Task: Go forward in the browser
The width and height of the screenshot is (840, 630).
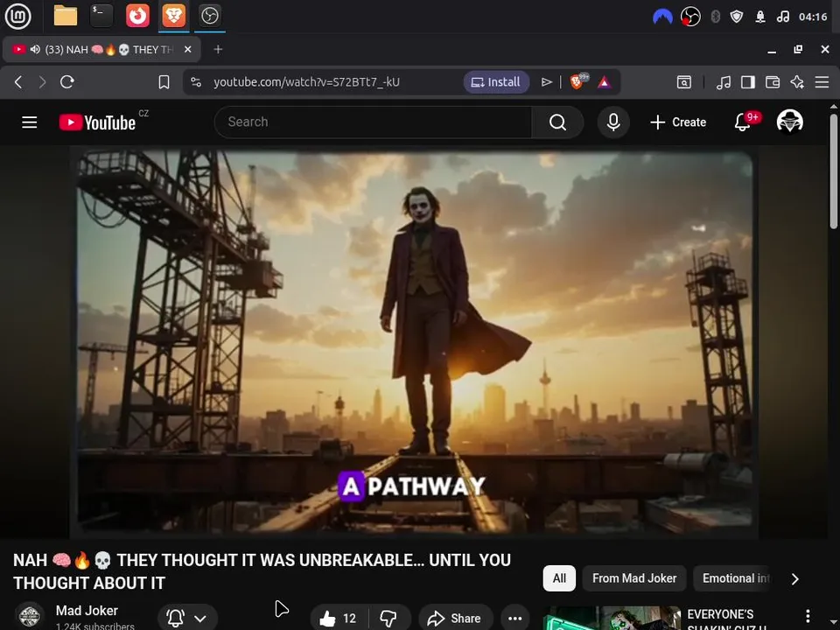Action: [x=42, y=82]
